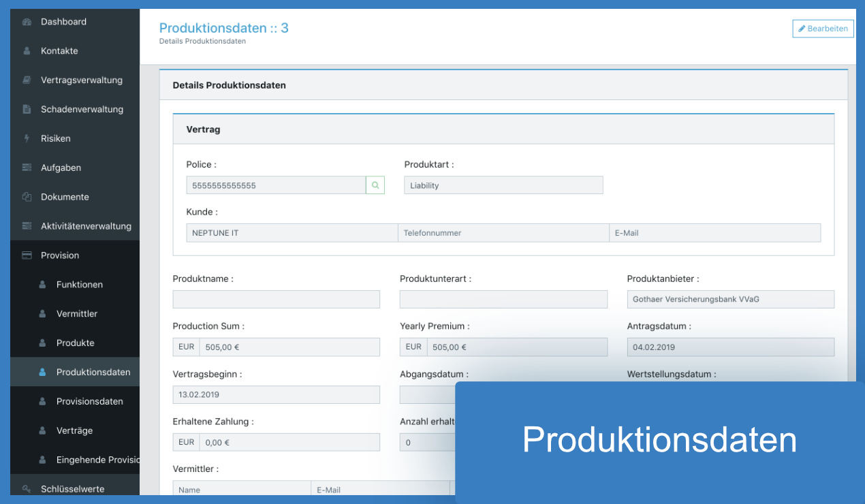Navigate to Provisionsdaten submenu item
The height and width of the screenshot is (504, 865).
click(89, 402)
